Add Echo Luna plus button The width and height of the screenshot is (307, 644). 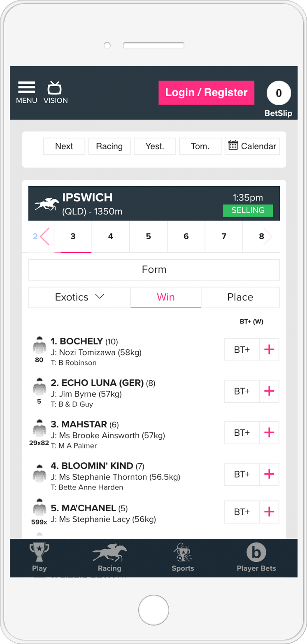pos(269,391)
